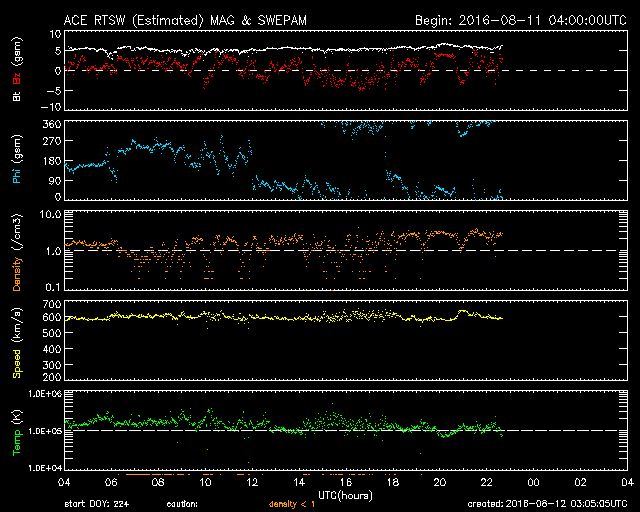
Task: Click the '1.0E+05' tick on Temp axis
Action: tap(45, 431)
